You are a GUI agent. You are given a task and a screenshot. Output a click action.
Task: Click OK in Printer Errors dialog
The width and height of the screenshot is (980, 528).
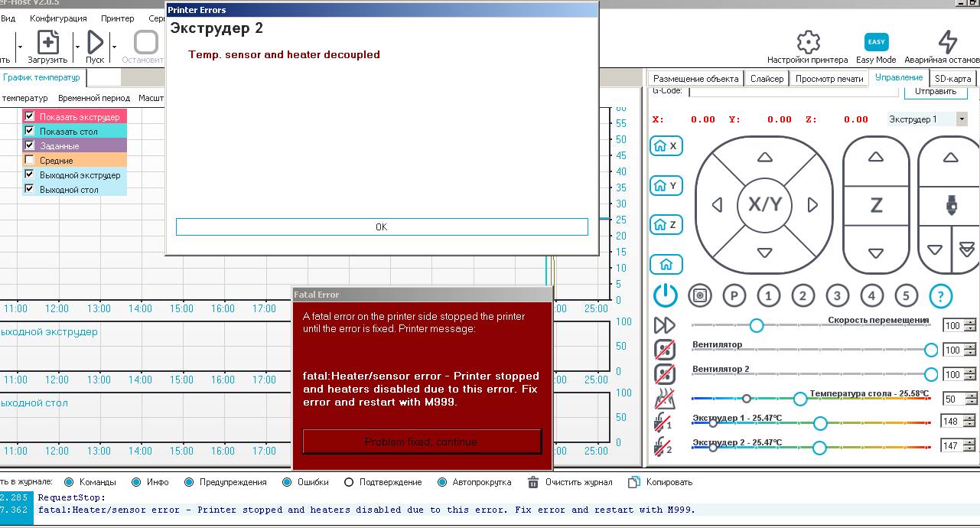[x=382, y=227]
